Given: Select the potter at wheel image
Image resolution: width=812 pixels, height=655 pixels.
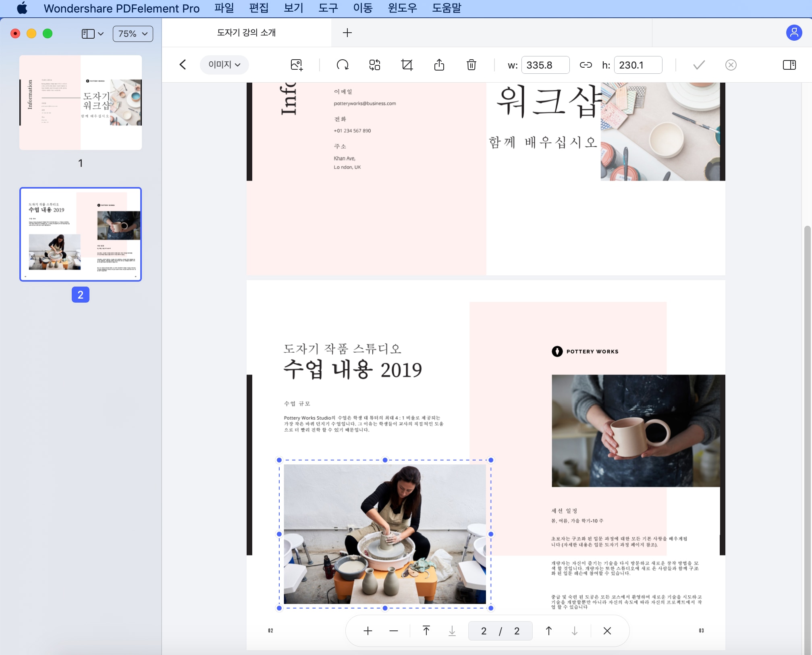Looking at the screenshot, I should [x=385, y=534].
